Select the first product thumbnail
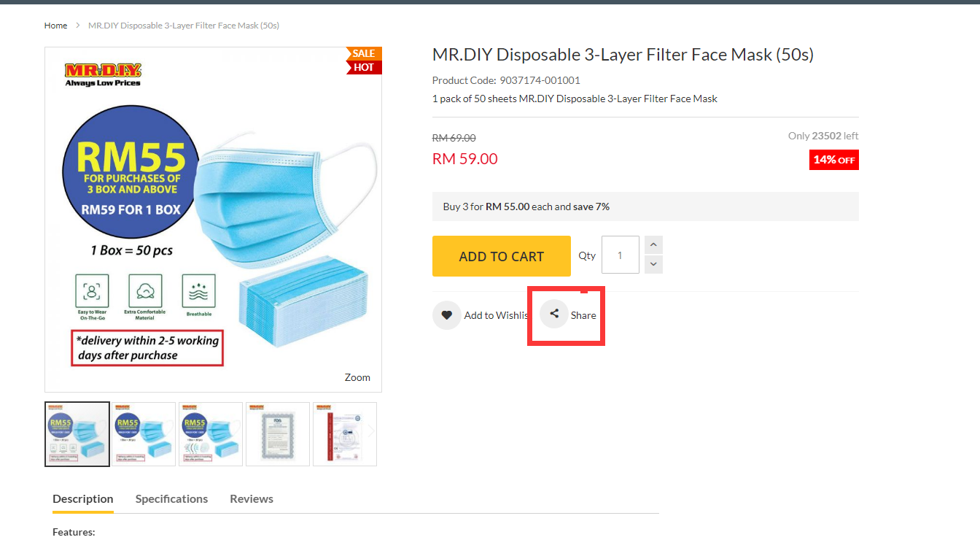This screenshot has width=980, height=540. (x=77, y=433)
